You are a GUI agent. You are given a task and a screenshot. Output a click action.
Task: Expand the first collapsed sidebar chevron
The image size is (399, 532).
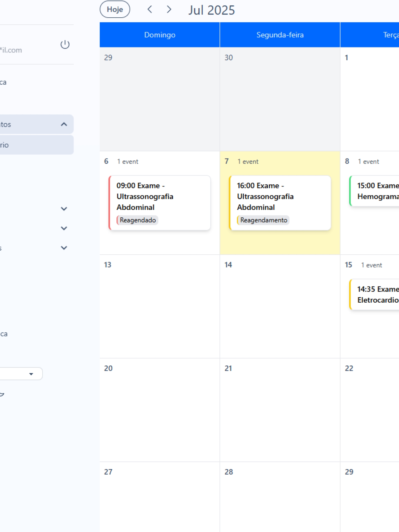point(64,209)
